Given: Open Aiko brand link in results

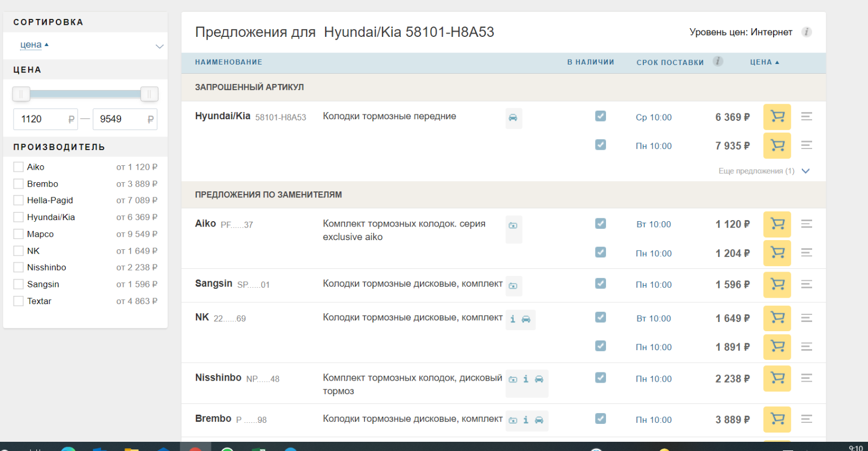Looking at the screenshot, I should pos(206,223).
